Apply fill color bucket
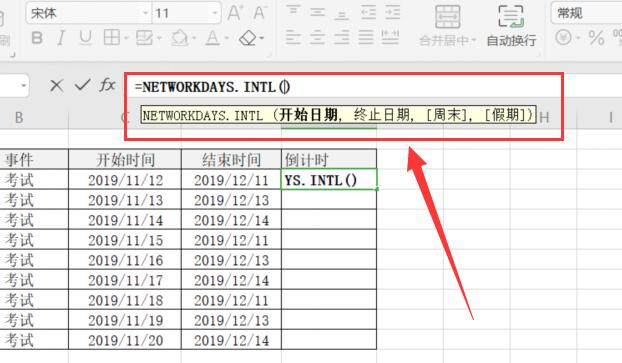 pyautogui.click(x=180, y=38)
